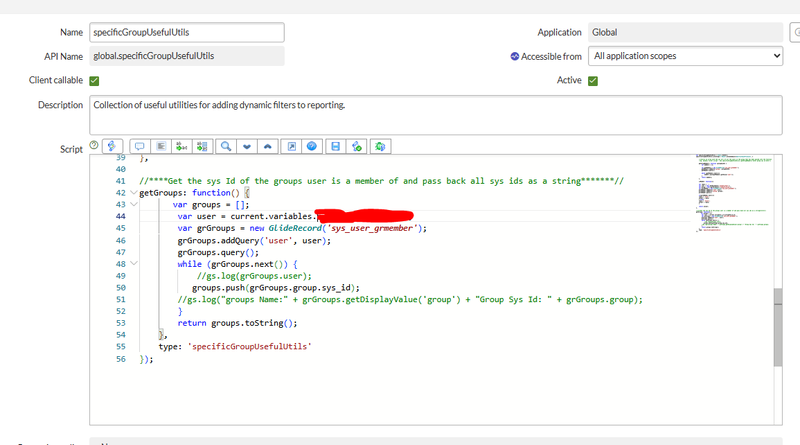Click the 'Description' field label

pos(60,105)
